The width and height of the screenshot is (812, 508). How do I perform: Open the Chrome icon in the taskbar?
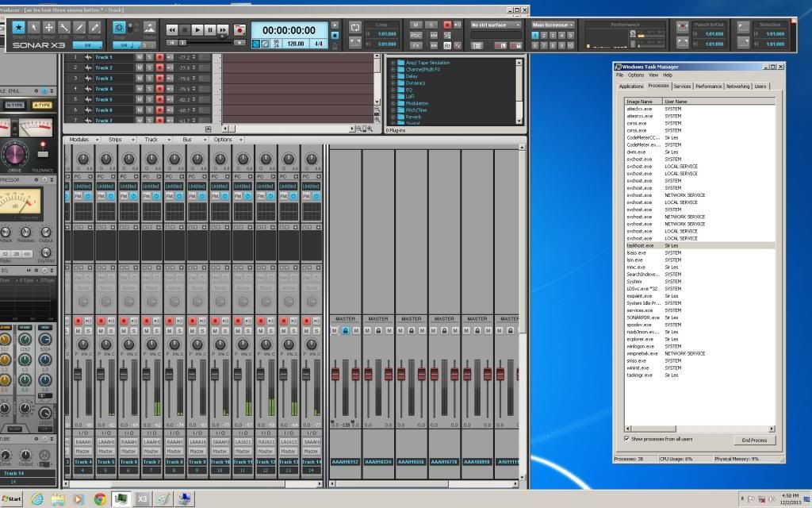tap(100, 499)
